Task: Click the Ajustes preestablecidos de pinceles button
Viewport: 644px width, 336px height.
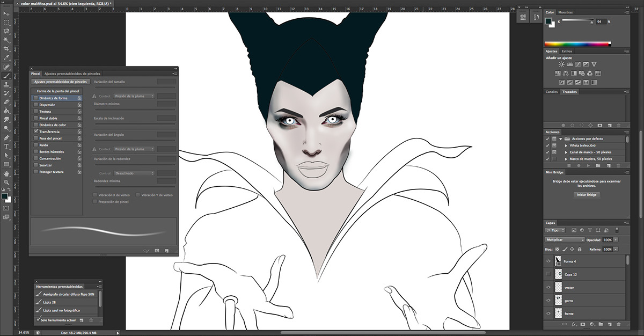Action: click(x=60, y=82)
